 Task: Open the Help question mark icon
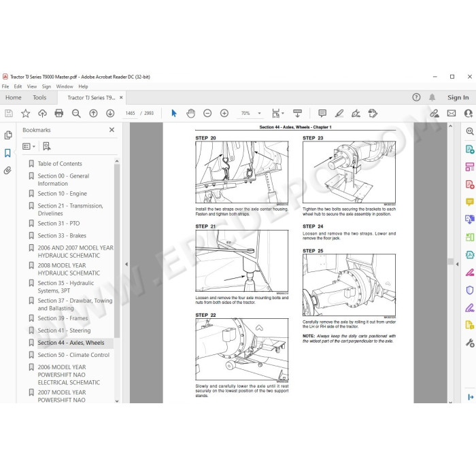coord(416,97)
